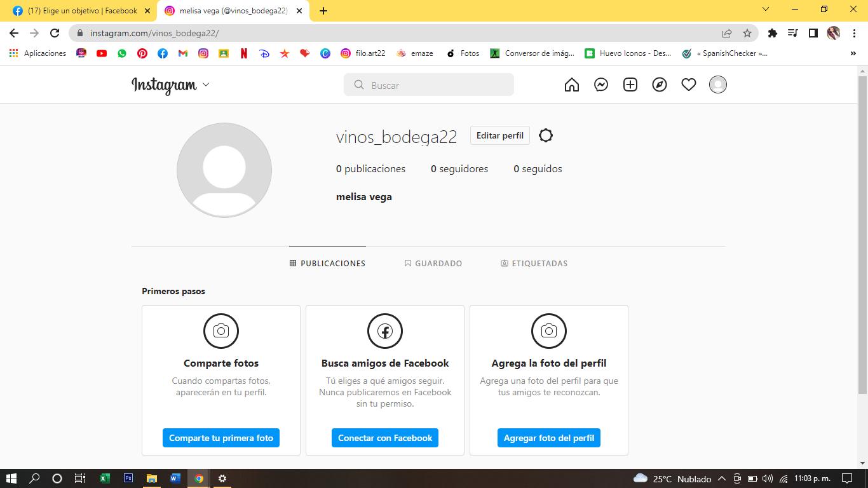Open the Explore compass icon
Image resolution: width=868 pixels, height=488 pixels.
(660, 85)
